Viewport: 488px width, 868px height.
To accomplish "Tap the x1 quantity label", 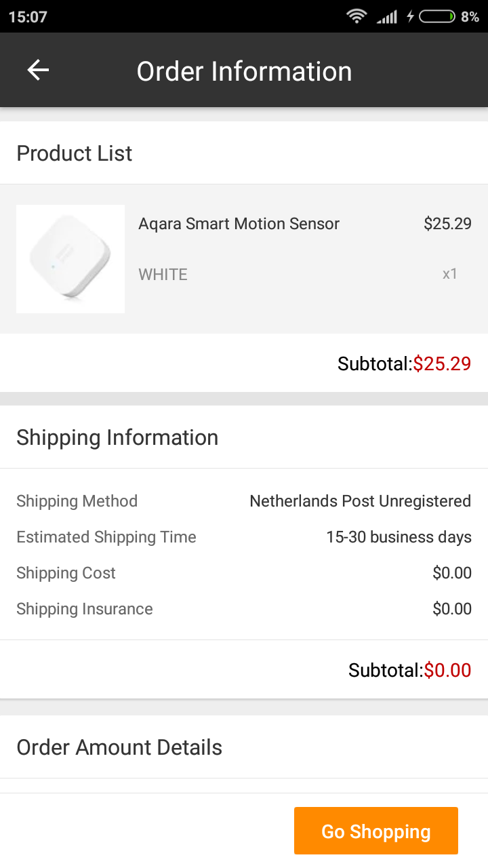I will [x=450, y=274].
